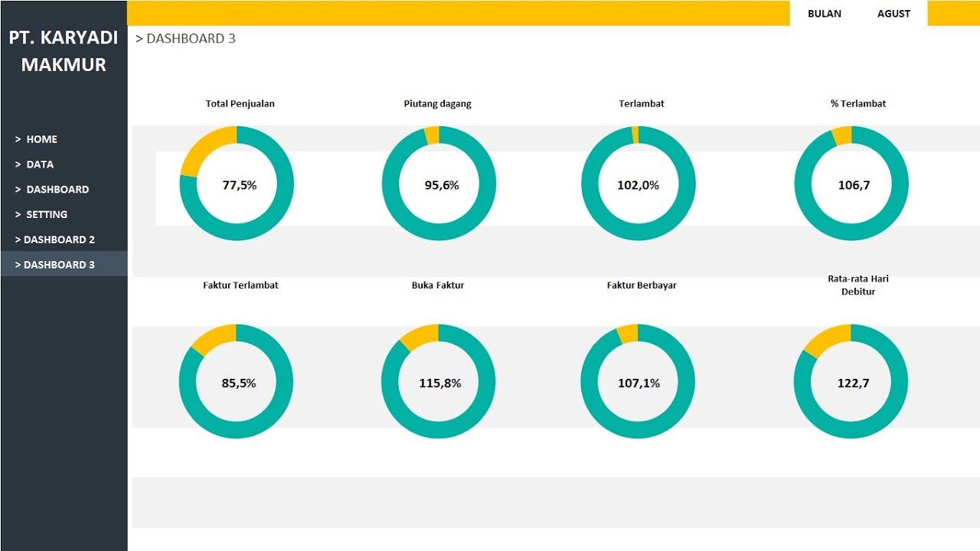980x551 pixels.
Task: Click the > DASHBOARD 3 breadcrumb heading
Action: tap(185, 38)
